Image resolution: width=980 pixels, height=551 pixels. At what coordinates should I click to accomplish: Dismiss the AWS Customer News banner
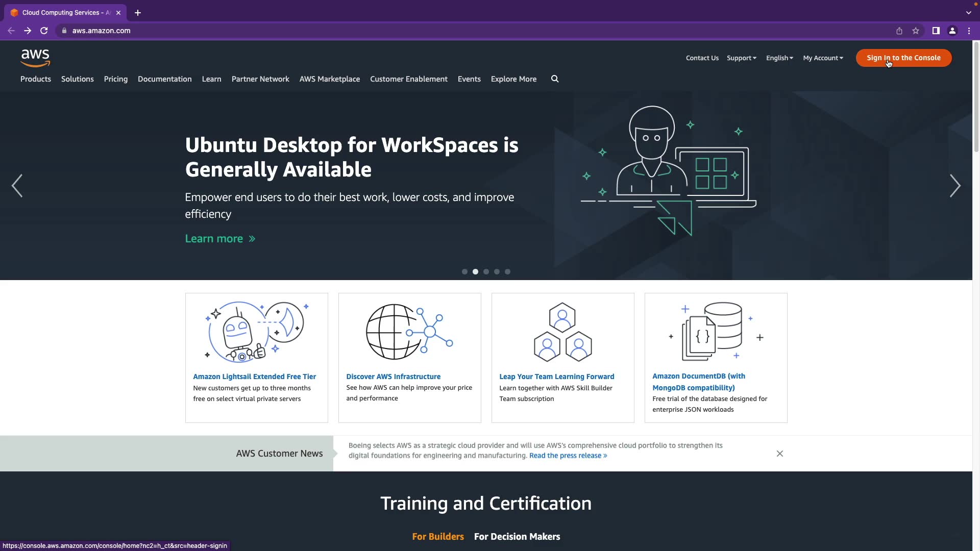coord(779,454)
